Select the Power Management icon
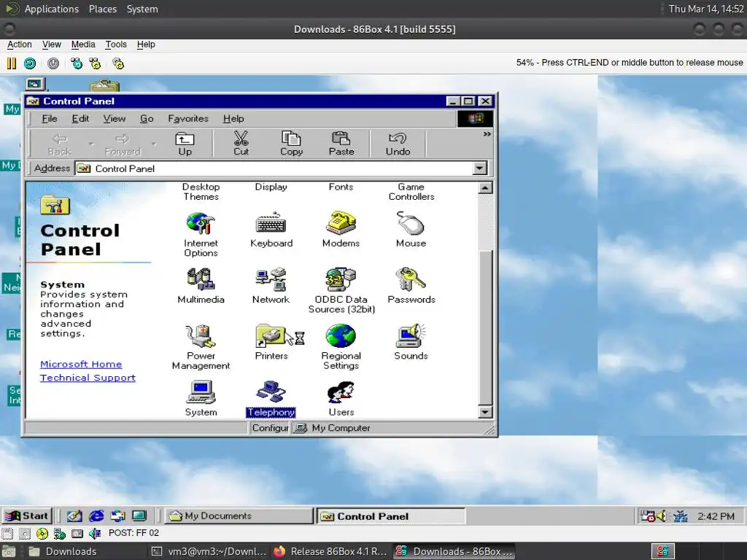747x560 pixels. (201, 346)
